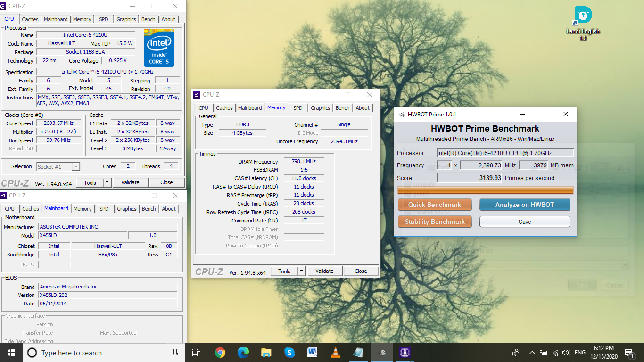This screenshot has width=644, height=362.
Task: Expand the Socket #1 selection dropdown
Action: click(76, 166)
